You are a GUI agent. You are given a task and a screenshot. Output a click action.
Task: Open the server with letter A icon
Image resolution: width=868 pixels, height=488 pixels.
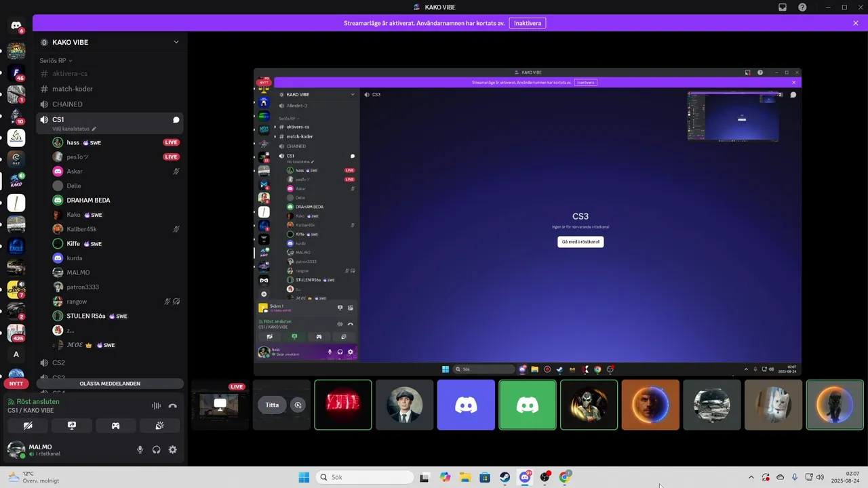[x=16, y=354]
